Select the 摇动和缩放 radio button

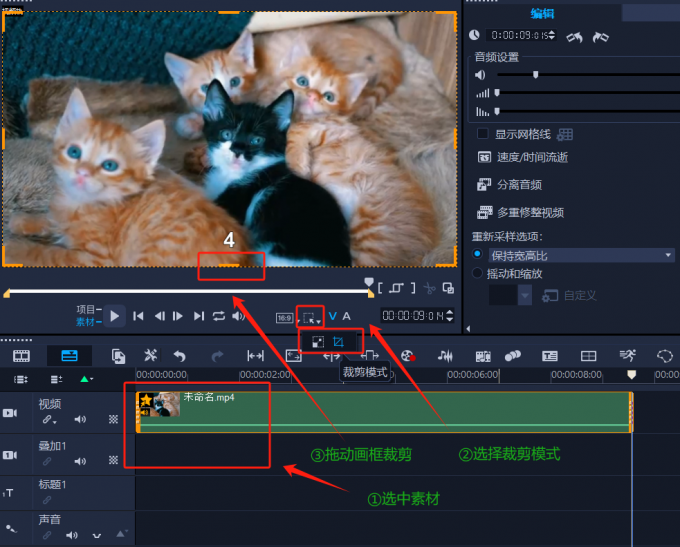coord(478,273)
